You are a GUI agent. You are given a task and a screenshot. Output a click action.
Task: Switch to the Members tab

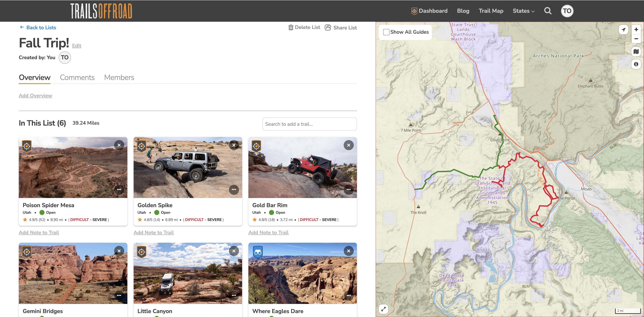click(x=119, y=78)
